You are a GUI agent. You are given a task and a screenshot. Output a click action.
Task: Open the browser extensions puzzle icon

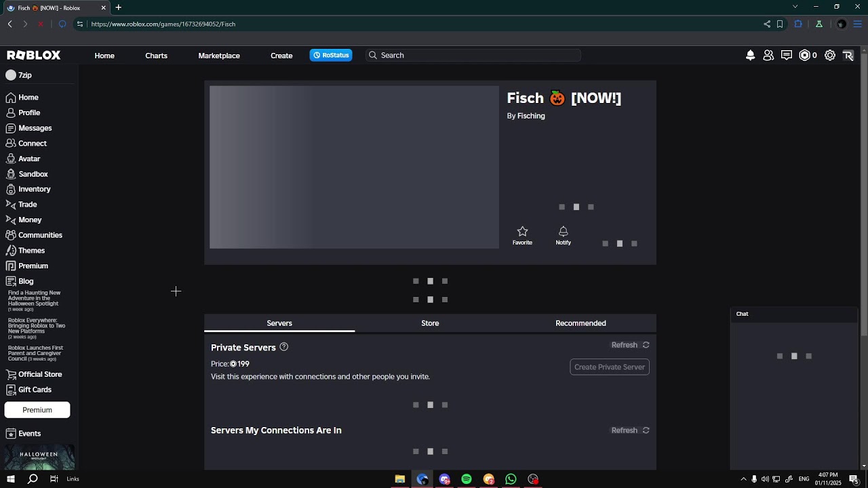point(798,24)
